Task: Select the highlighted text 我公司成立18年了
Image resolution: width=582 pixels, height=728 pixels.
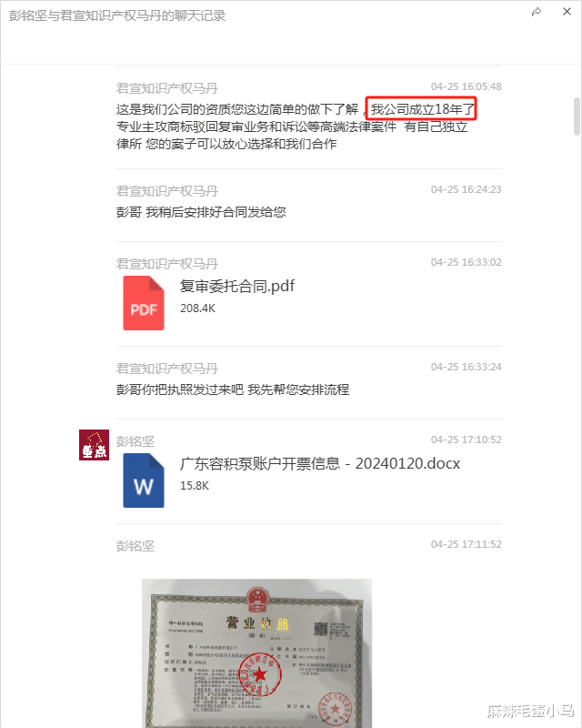Action: pyautogui.click(x=421, y=109)
